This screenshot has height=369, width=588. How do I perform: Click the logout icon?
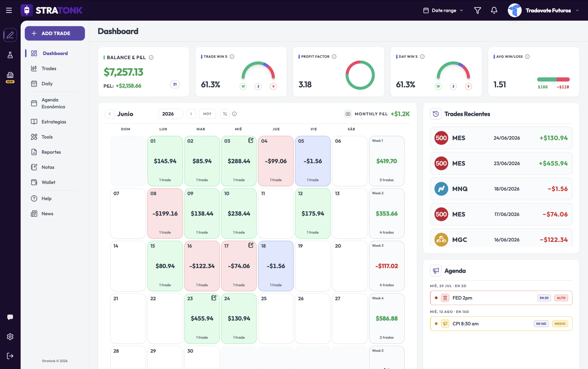point(10,356)
